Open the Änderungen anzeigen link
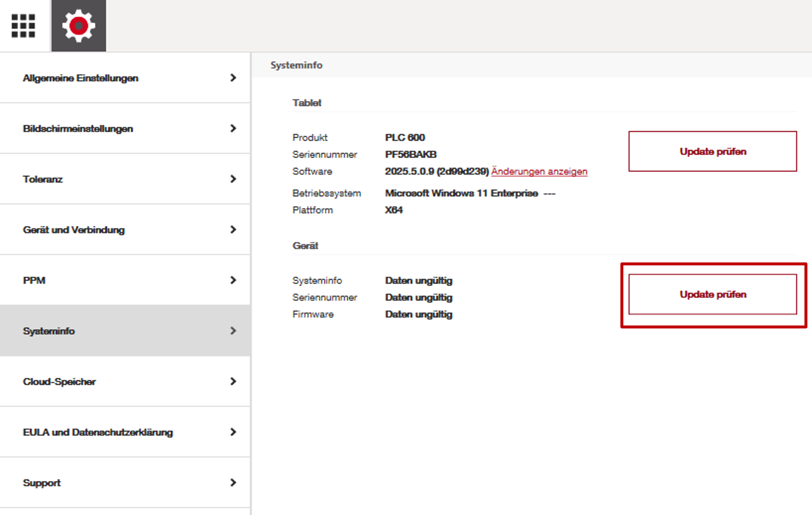This screenshot has width=812, height=515. pyautogui.click(x=539, y=171)
